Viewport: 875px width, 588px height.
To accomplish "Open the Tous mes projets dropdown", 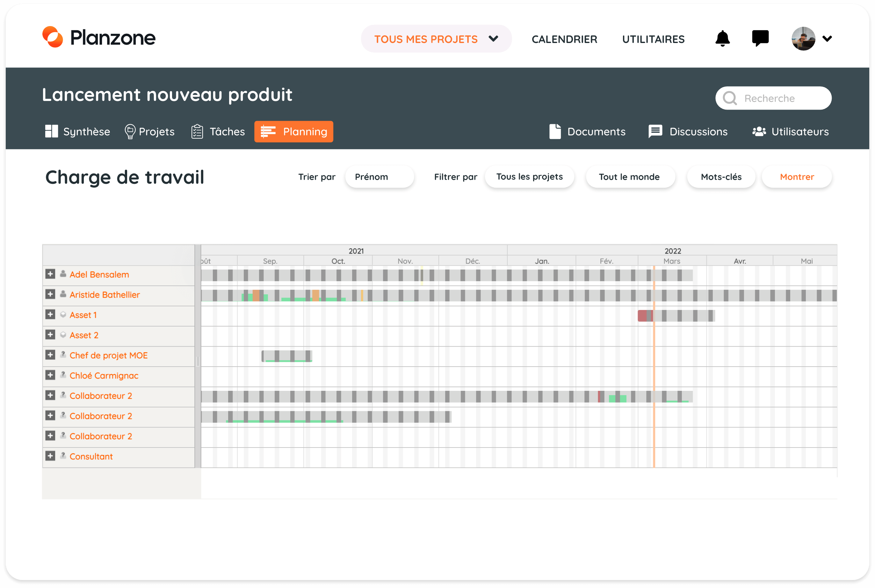I will tap(436, 39).
